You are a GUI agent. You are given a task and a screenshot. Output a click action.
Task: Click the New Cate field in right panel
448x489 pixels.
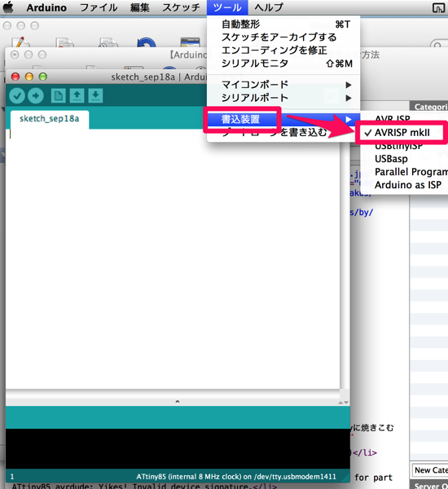430,470
